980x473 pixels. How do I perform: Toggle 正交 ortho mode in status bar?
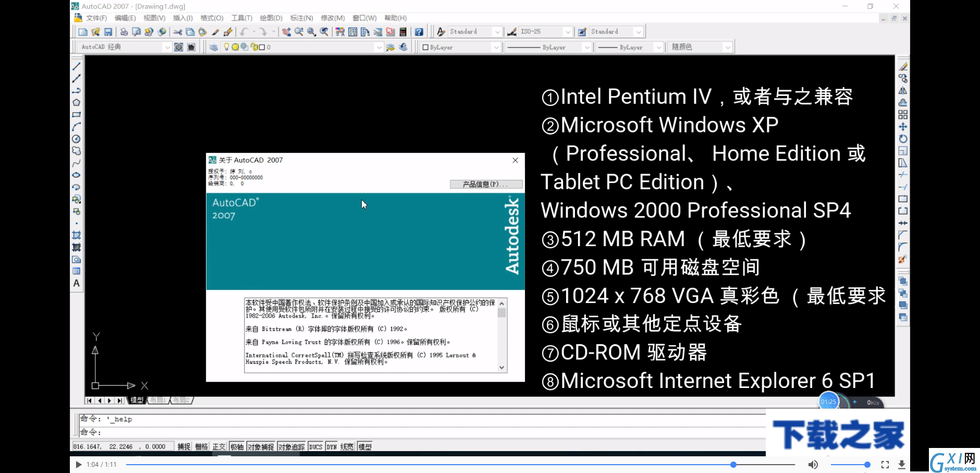tap(219, 447)
